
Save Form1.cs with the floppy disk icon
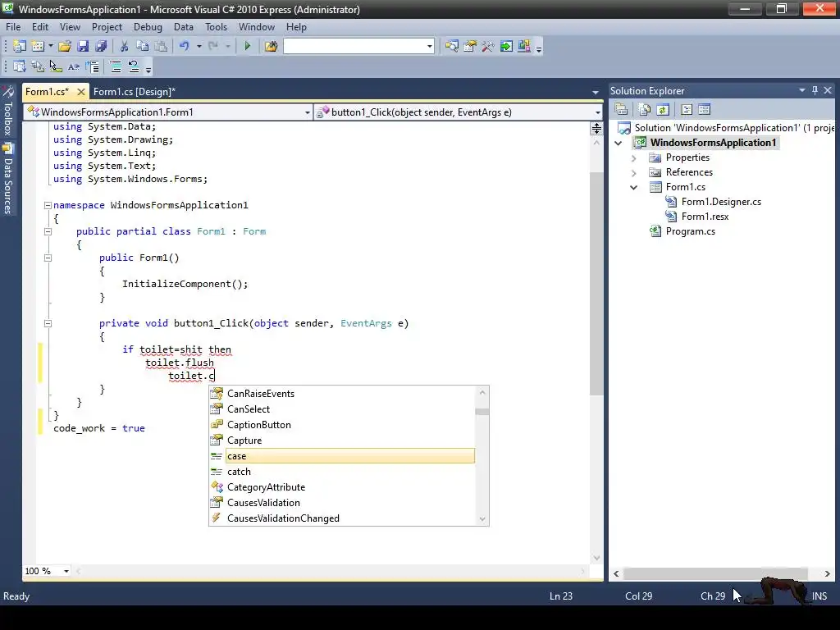(x=83, y=47)
